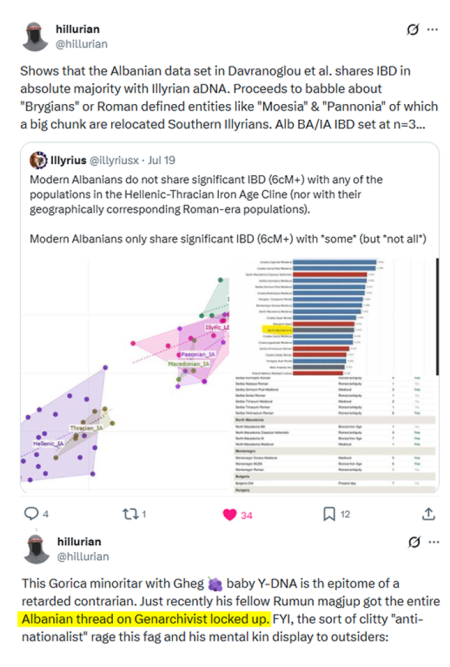View hillurian avatar on second tweet
450x667 pixels.
(37, 549)
